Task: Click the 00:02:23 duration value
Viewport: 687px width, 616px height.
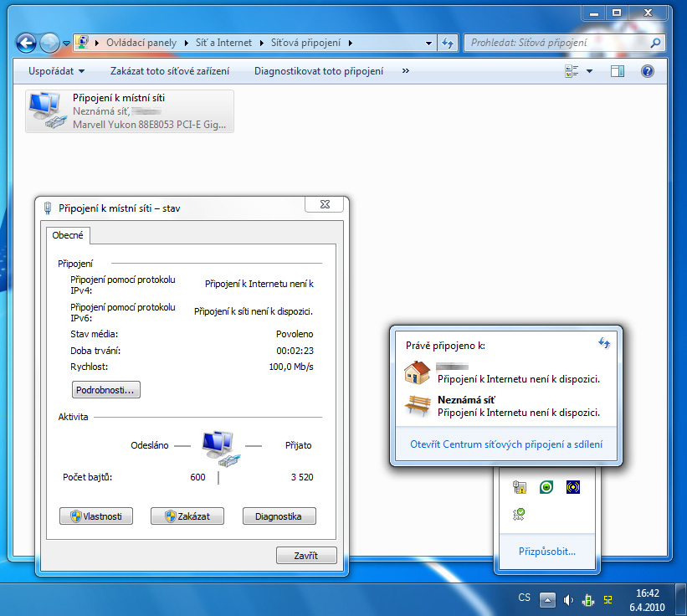Action: pos(295,351)
